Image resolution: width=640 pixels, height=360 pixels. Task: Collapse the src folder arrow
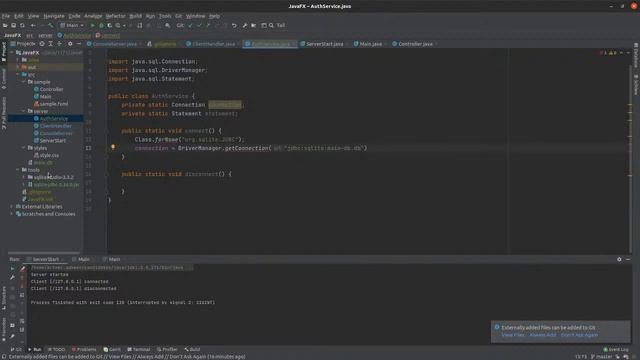coord(18,75)
